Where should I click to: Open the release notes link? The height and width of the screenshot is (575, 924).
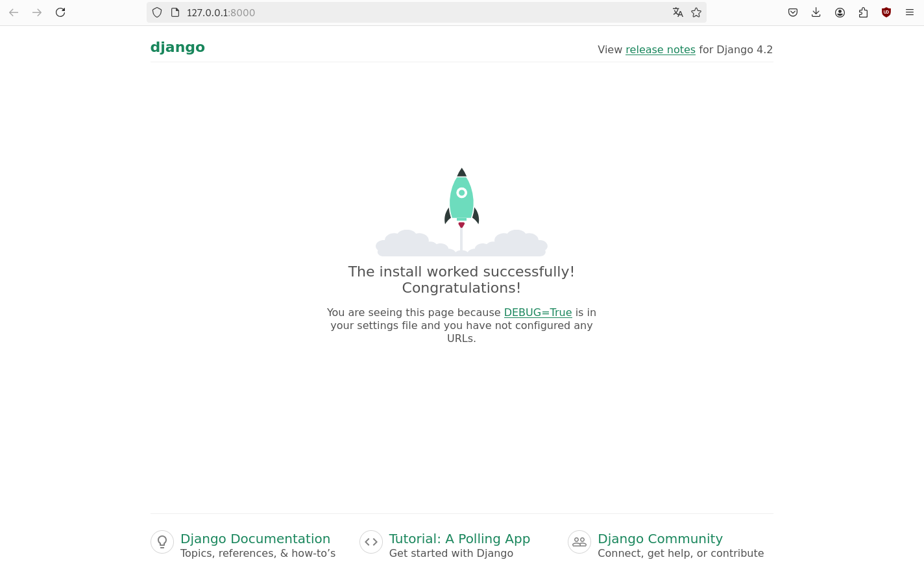(660, 50)
